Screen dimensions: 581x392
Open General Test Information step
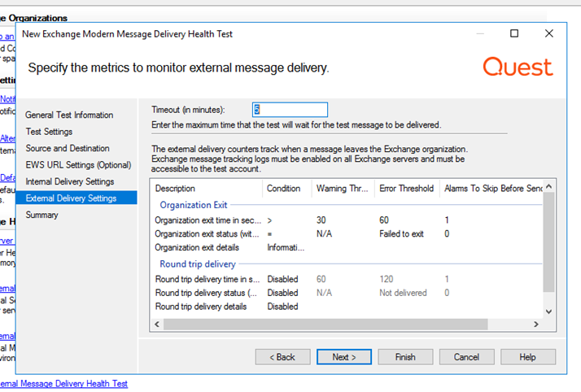[69, 115]
